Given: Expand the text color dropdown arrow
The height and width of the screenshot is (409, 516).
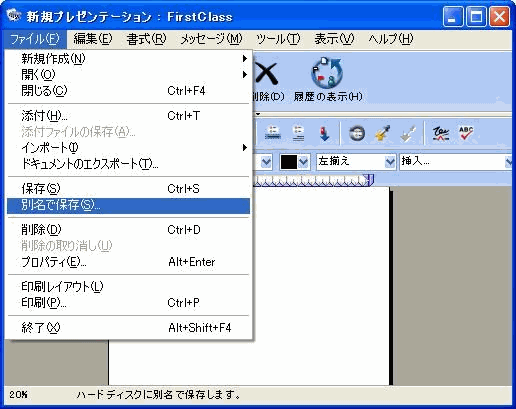Looking at the screenshot, I should [x=303, y=162].
